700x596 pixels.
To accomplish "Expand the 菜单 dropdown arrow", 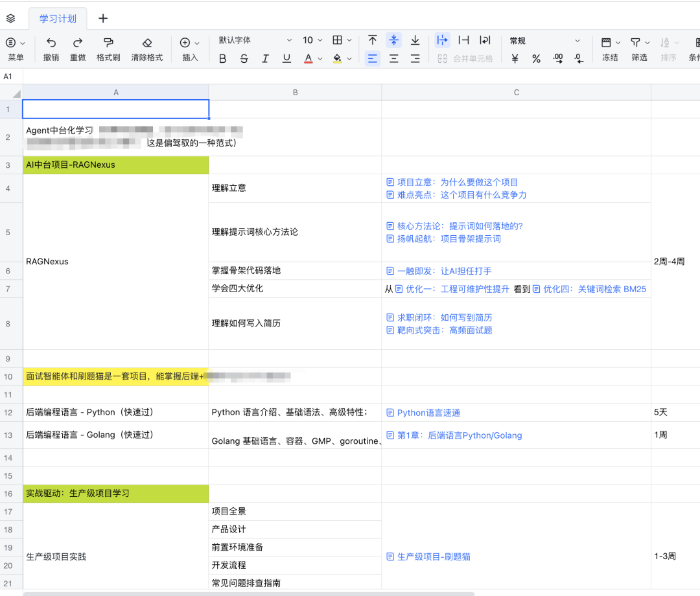I will (x=23, y=43).
